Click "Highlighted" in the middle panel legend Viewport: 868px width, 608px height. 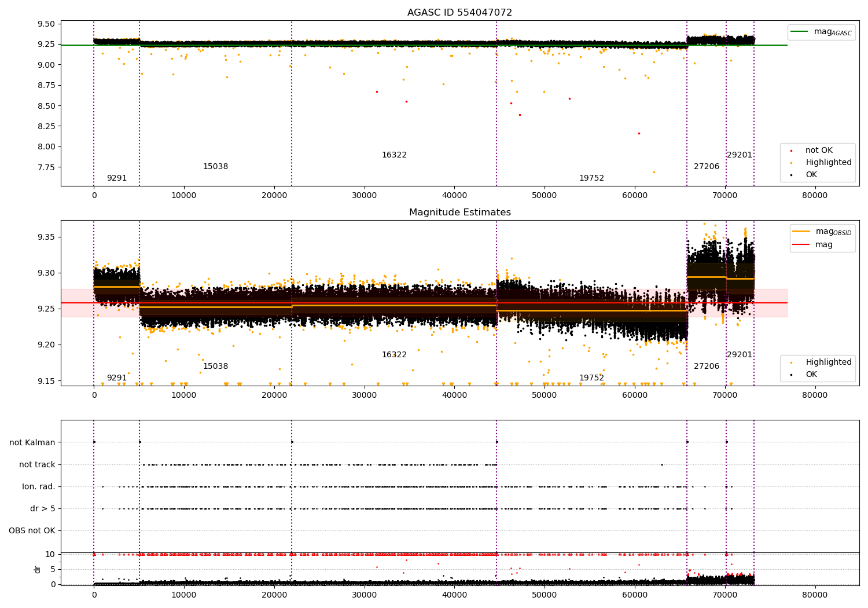[x=829, y=362]
